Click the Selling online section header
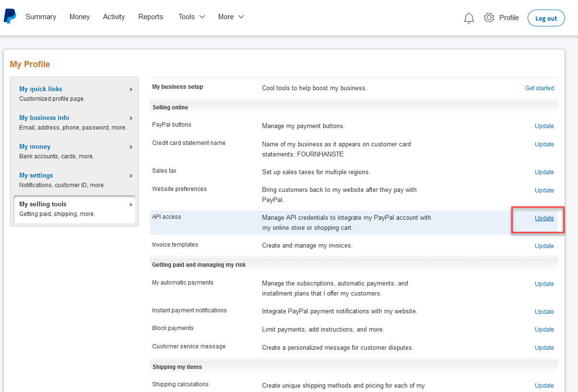This screenshot has width=578, height=392. point(170,107)
